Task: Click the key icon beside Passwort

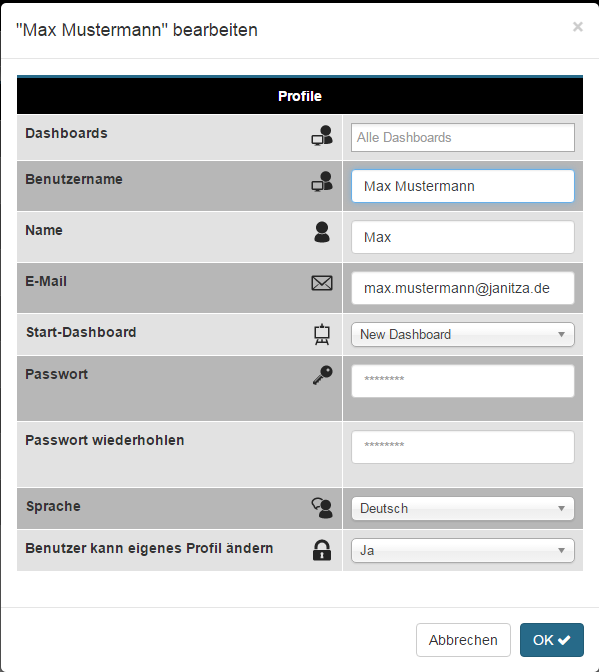Action: (322, 375)
